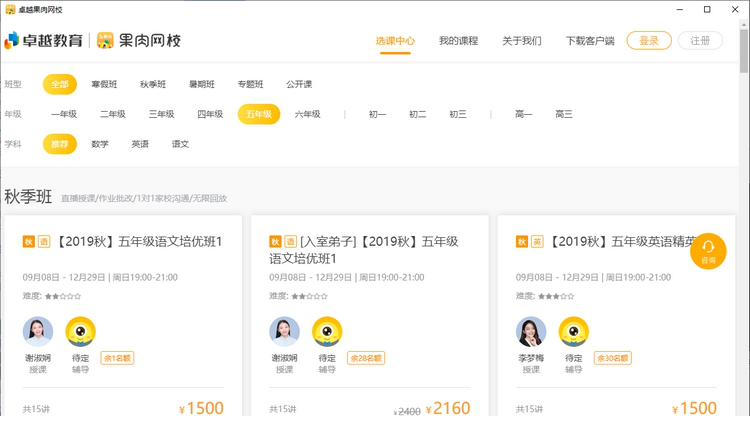The image size is (750, 432).
Task: Click 待定 tutor mascot in 入室弟子 card
Action: coord(327,332)
